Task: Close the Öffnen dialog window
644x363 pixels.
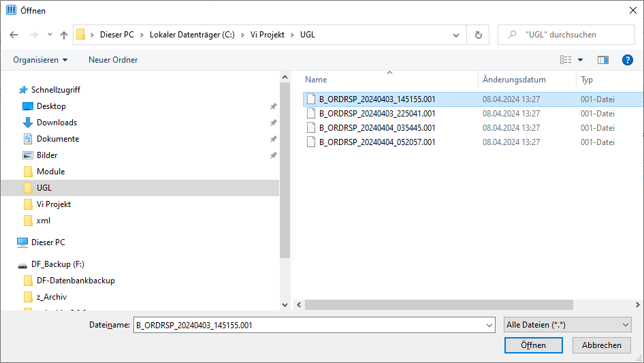Action: [x=633, y=10]
